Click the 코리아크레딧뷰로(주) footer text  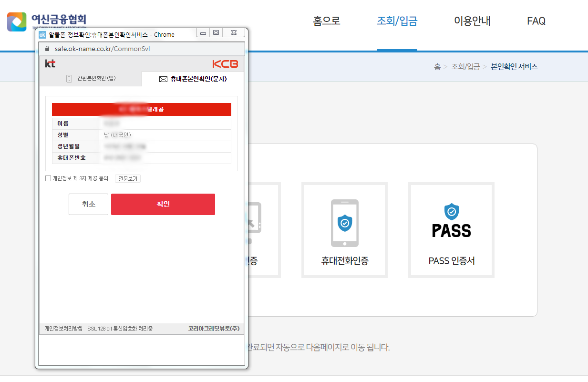(x=214, y=329)
